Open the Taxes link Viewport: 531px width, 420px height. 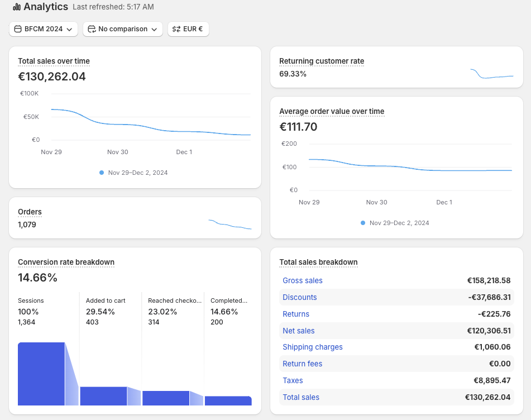coord(293,380)
